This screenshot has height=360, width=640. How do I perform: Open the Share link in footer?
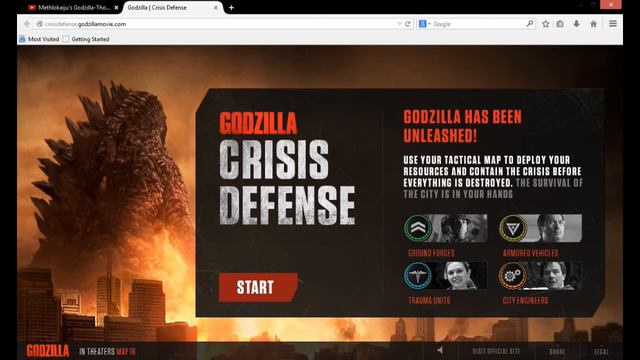tap(557, 351)
